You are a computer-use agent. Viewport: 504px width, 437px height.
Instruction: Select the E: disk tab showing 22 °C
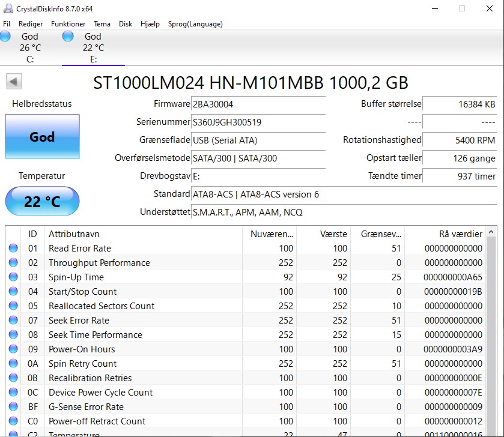[93, 47]
